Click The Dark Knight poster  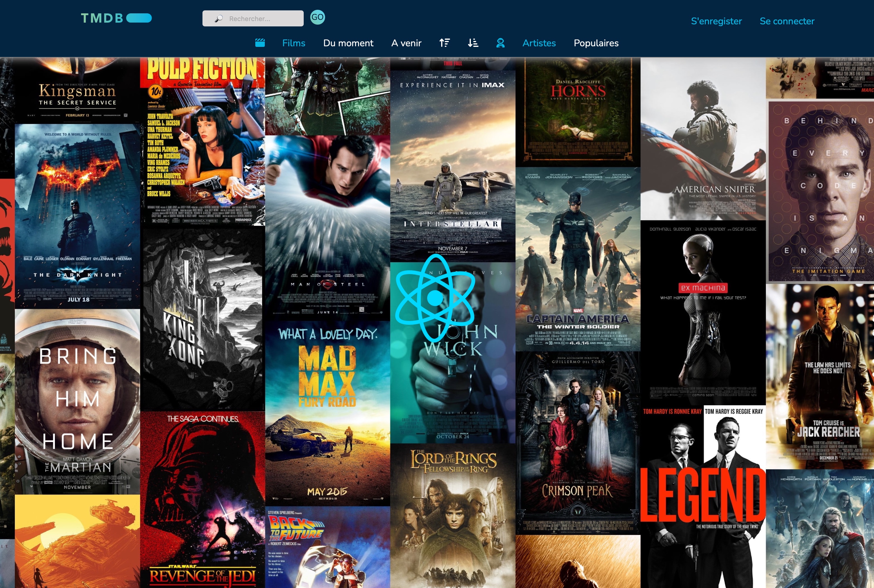77,216
